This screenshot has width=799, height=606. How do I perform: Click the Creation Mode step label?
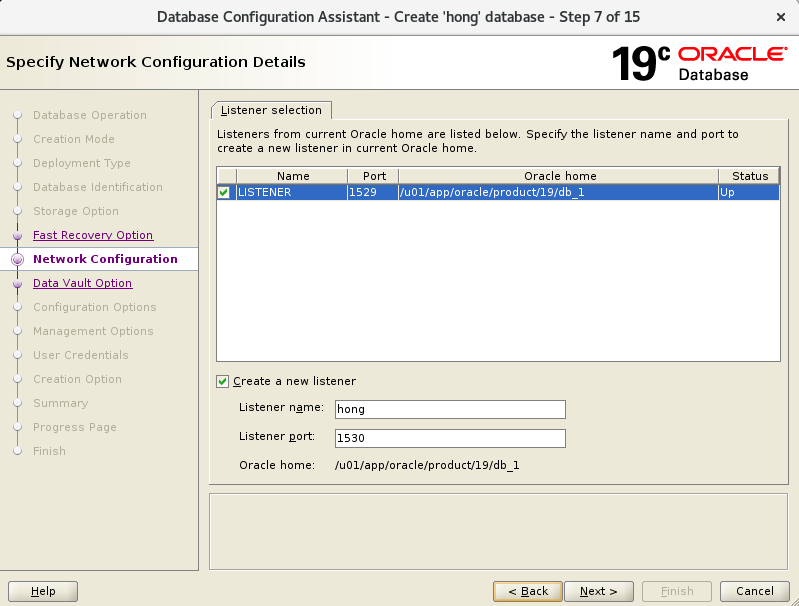tap(74, 139)
